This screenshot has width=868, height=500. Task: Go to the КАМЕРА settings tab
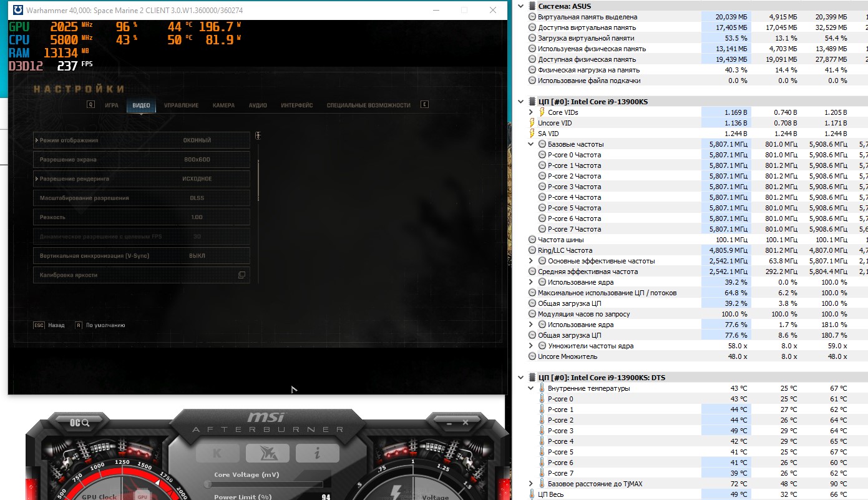223,105
